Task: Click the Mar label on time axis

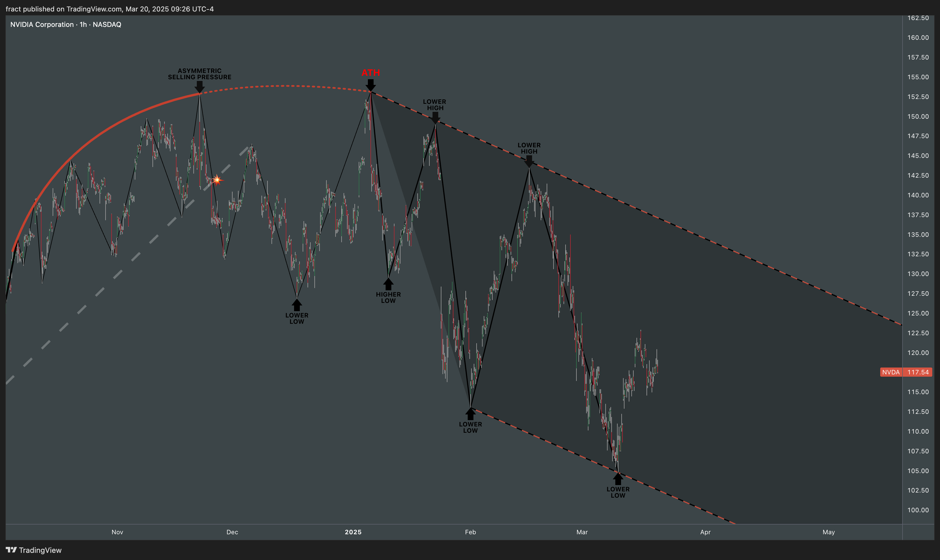Action: 582,532
